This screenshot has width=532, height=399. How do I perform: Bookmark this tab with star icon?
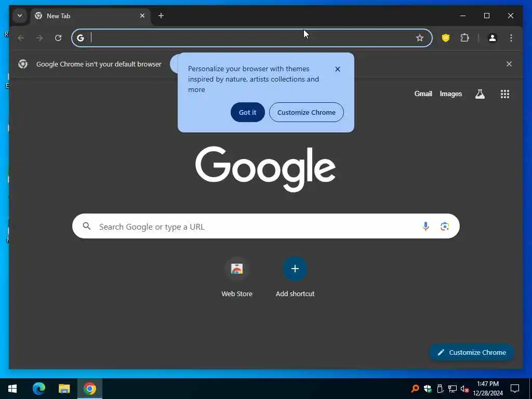click(420, 38)
